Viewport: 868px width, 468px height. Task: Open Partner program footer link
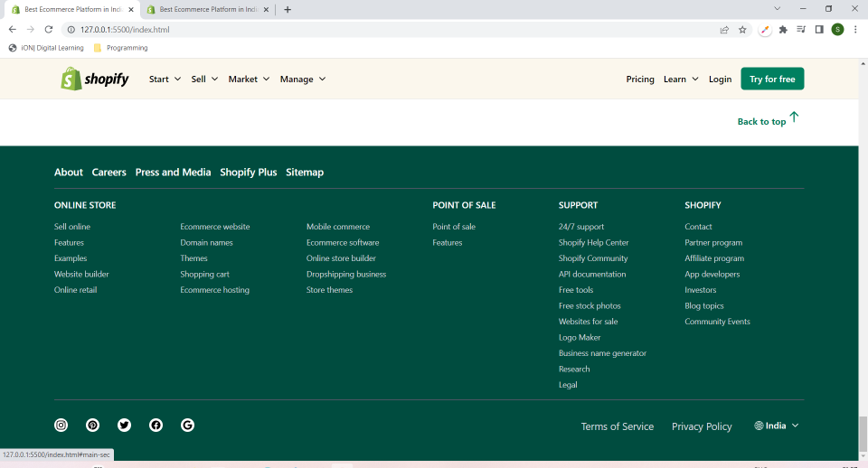[x=713, y=242]
